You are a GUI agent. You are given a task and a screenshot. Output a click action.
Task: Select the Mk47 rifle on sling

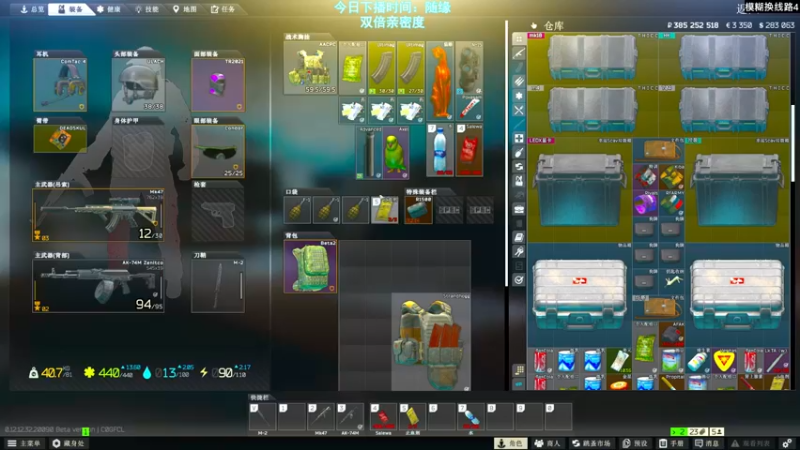[98, 215]
